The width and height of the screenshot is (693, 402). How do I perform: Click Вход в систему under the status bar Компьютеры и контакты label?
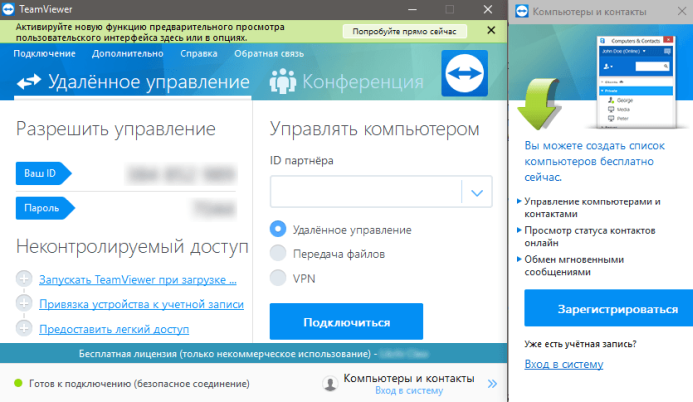click(x=409, y=391)
